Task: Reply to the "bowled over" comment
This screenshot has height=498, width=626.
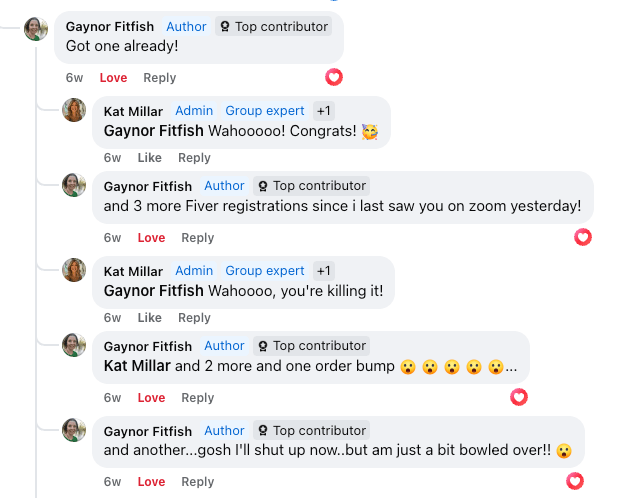Action: (197, 482)
